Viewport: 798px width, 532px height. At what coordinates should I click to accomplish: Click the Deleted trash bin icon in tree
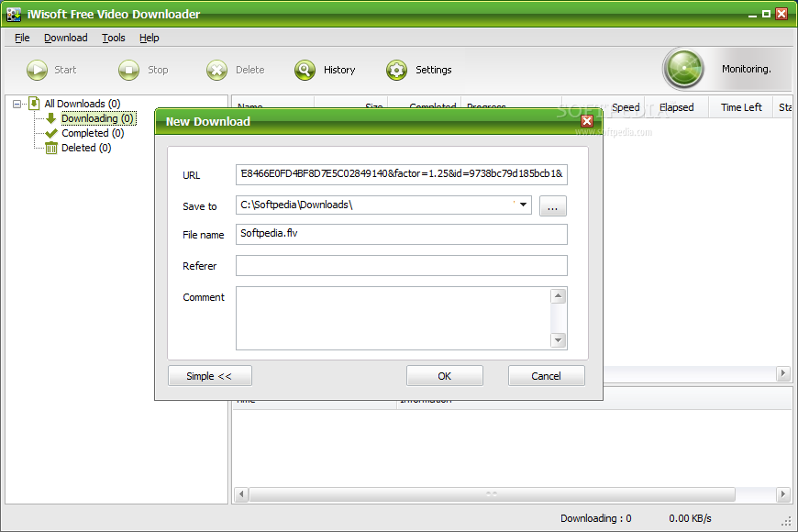[x=50, y=149]
